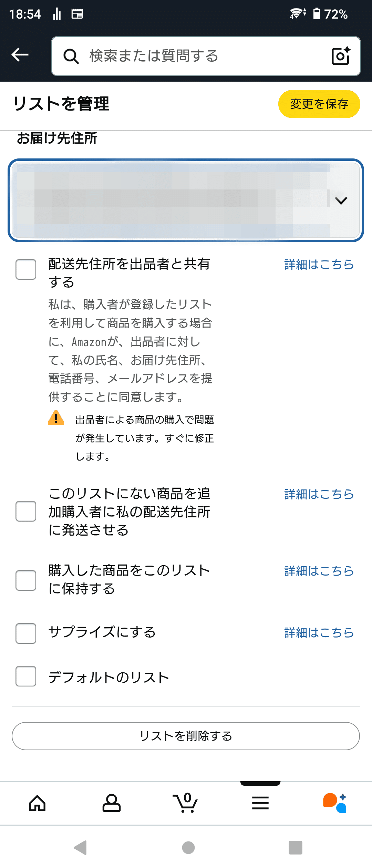Select the home icon in bottom navigation
The width and height of the screenshot is (372, 868).
37,804
